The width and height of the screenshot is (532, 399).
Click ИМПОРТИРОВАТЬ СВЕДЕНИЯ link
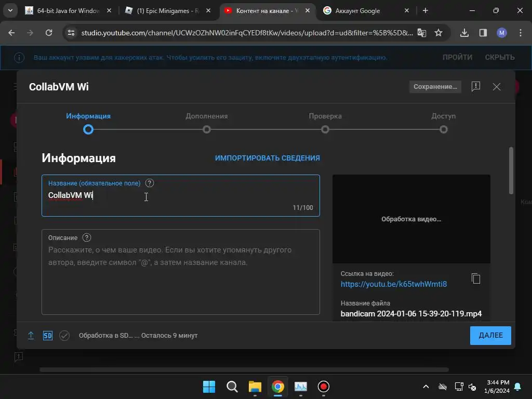(268, 158)
